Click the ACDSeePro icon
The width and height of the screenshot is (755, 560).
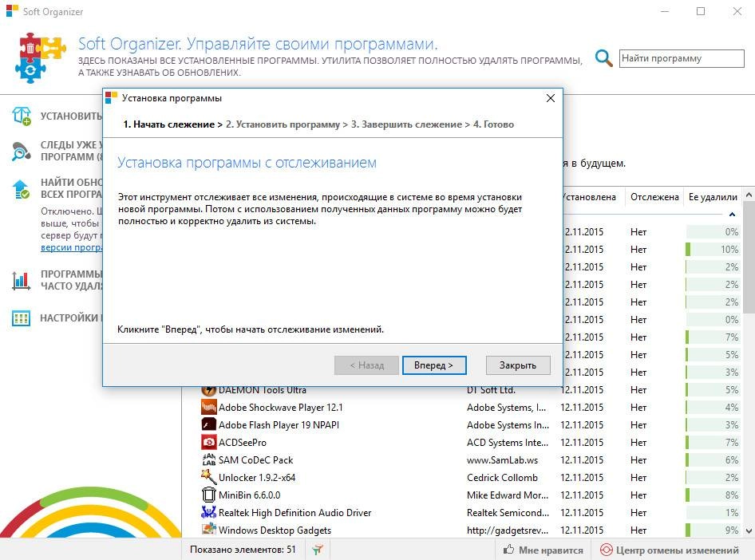click(208, 442)
